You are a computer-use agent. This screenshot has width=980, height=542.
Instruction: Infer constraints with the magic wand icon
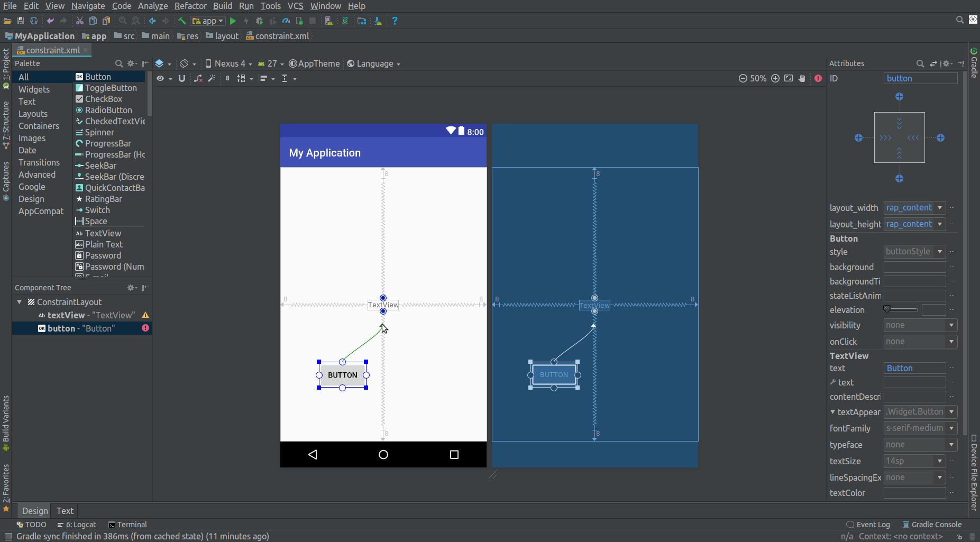(x=212, y=78)
